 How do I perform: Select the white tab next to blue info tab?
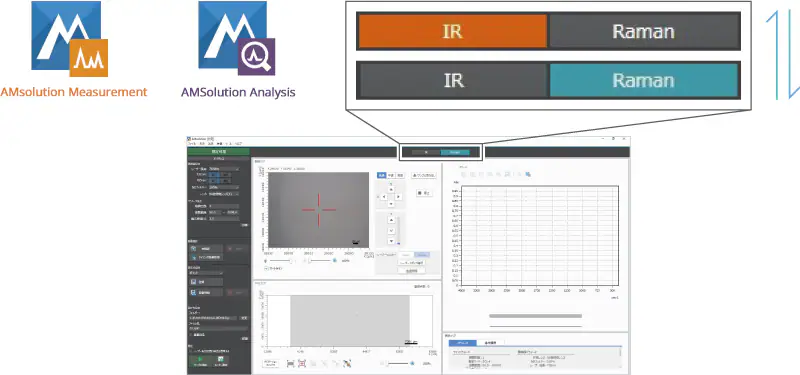pyautogui.click(x=490, y=343)
